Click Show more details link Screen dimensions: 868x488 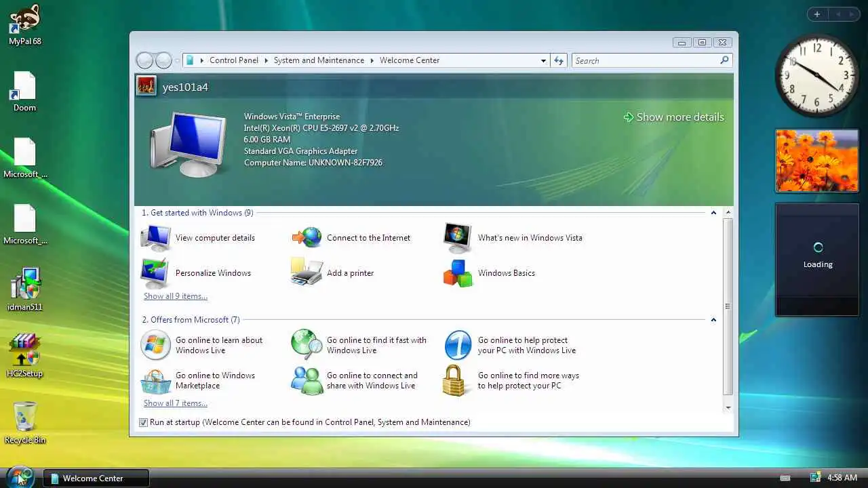pyautogui.click(x=673, y=117)
